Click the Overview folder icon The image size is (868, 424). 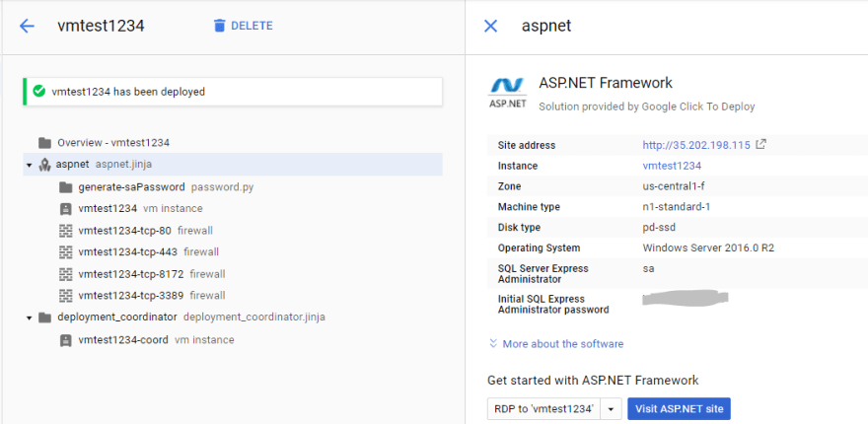coord(44,143)
